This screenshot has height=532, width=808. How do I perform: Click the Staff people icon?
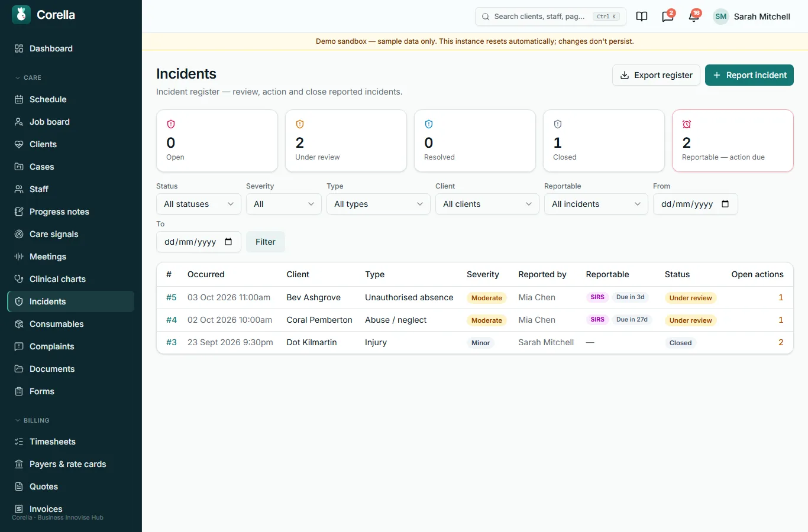(19, 189)
